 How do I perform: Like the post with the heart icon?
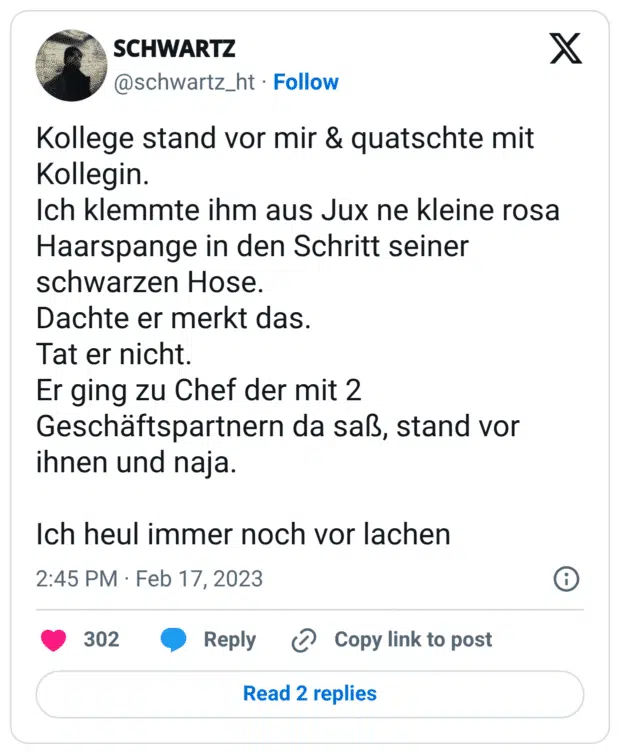pos(53,640)
